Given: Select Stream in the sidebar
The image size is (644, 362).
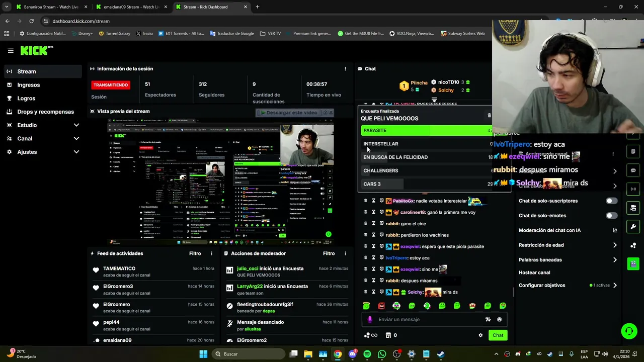Looking at the screenshot, I should point(43,71).
